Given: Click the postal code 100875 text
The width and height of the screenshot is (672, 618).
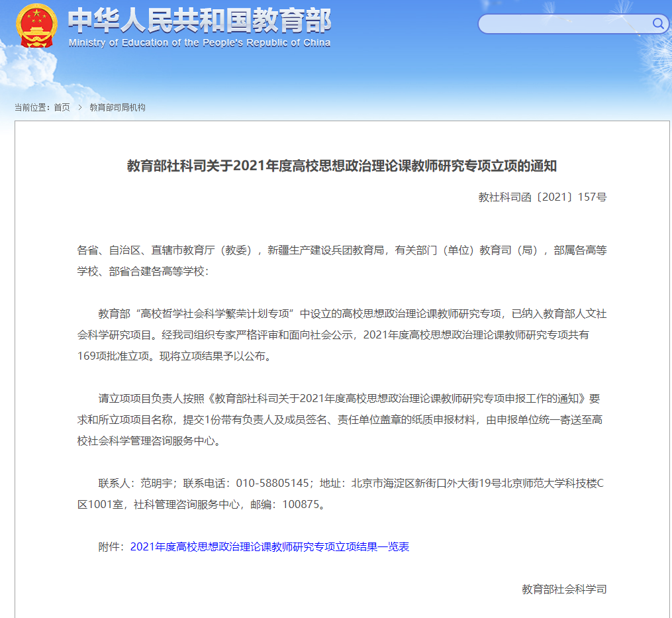Looking at the screenshot, I should pos(301,504).
